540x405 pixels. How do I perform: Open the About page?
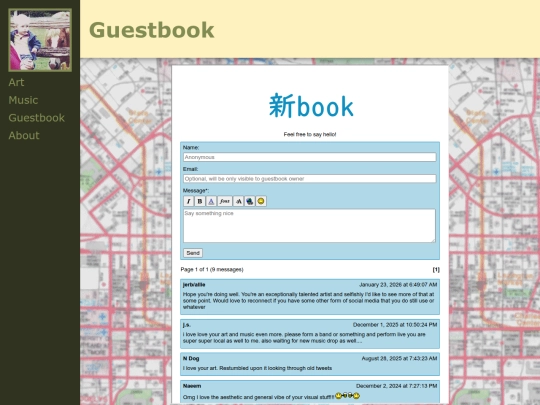coord(24,135)
